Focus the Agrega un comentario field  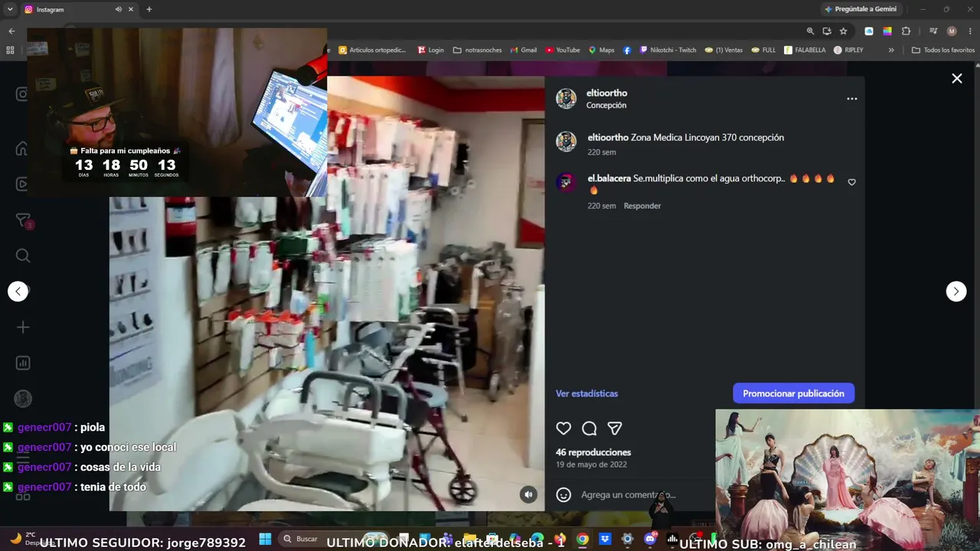pos(628,495)
